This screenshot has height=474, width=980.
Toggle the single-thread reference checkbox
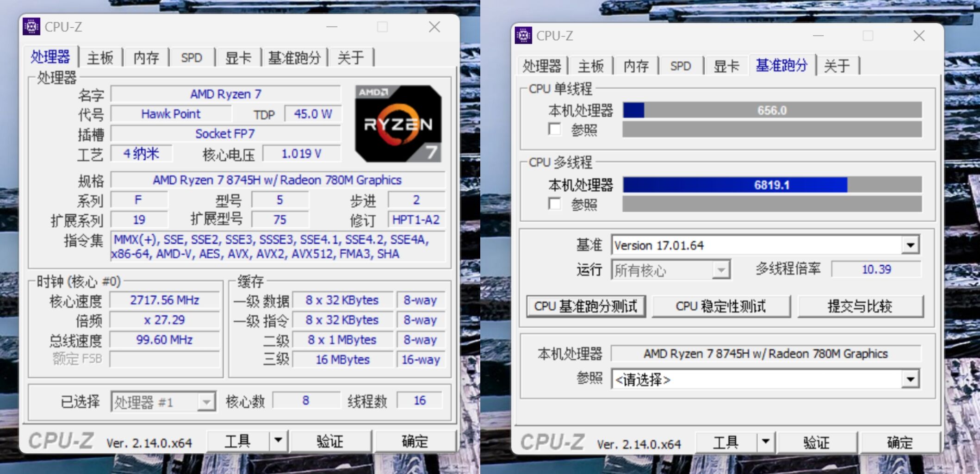(x=554, y=129)
